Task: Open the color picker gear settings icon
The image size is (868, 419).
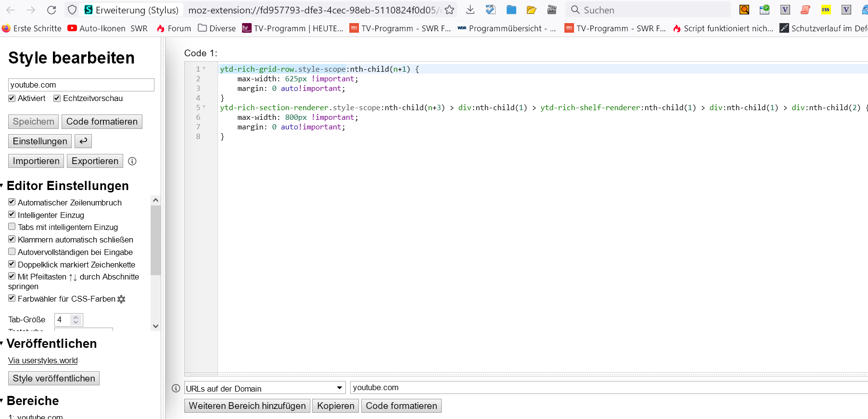Action: (121, 299)
